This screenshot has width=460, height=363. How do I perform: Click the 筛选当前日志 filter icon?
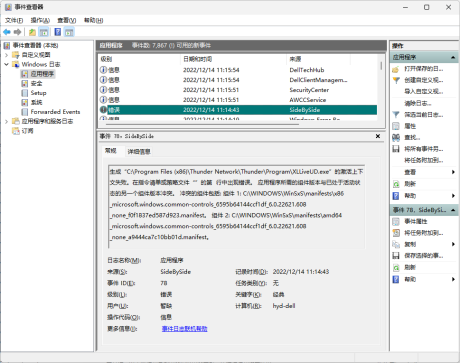pos(396,115)
